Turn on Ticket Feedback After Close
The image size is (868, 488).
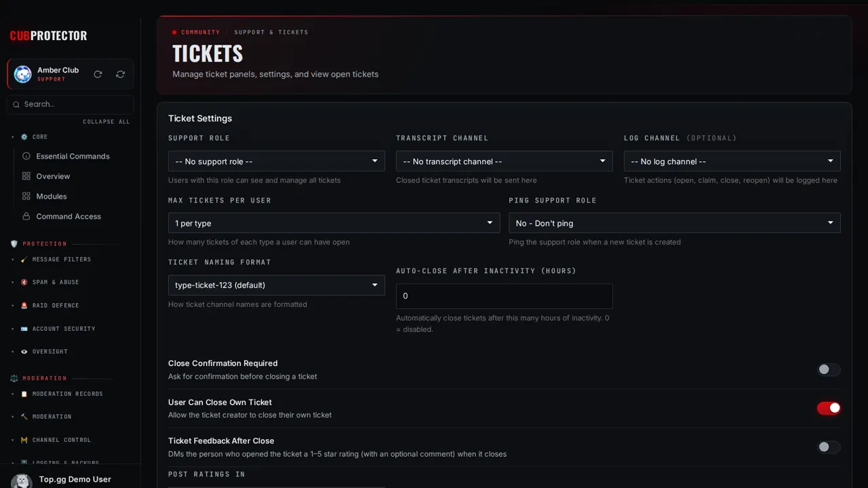(829, 447)
